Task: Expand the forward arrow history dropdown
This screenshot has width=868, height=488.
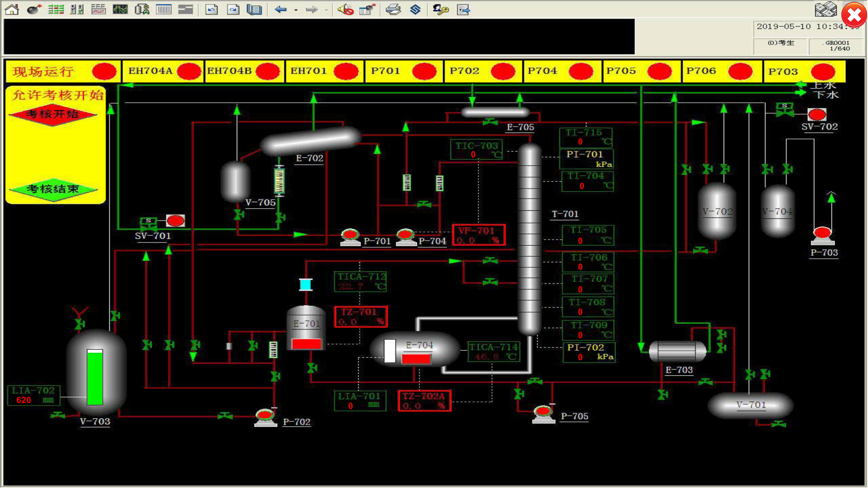Action: coord(326,9)
